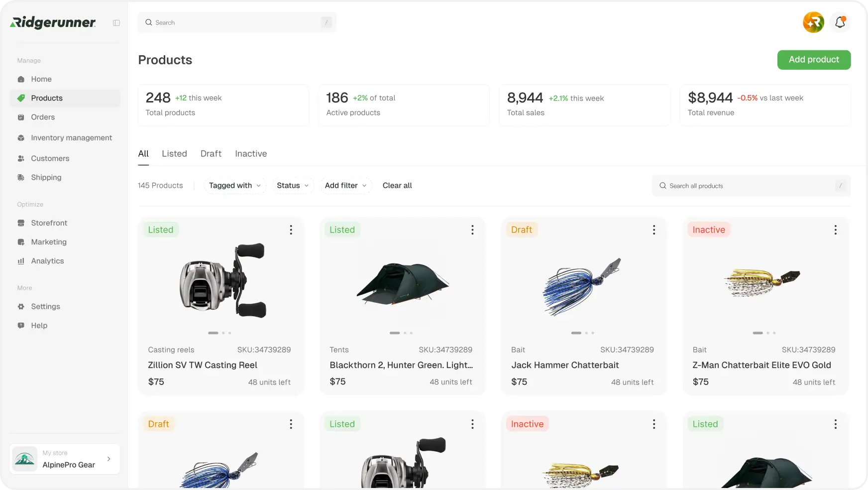The width and height of the screenshot is (868, 490).
Task: Click the Storefront shop icon
Action: pos(21,223)
